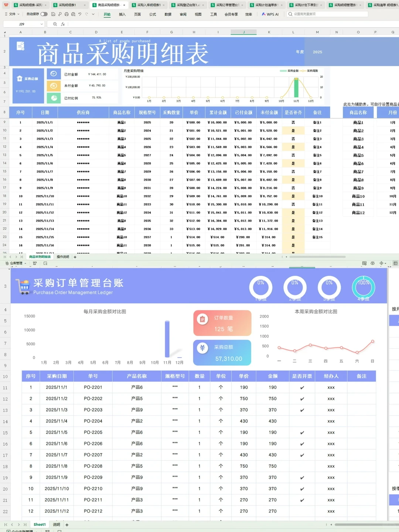Open the 仓库管理 dropdown in the bottom bar
399x532 pixels.
tap(16, 263)
